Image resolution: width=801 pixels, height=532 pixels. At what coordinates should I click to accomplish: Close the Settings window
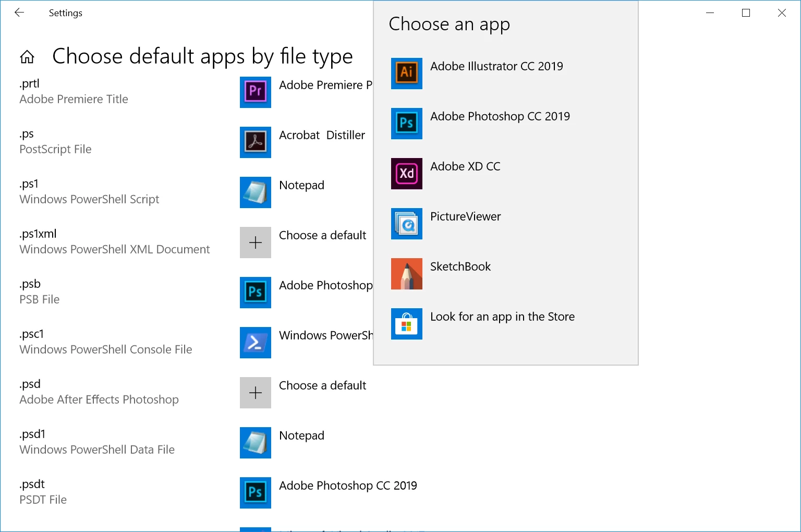[782, 13]
